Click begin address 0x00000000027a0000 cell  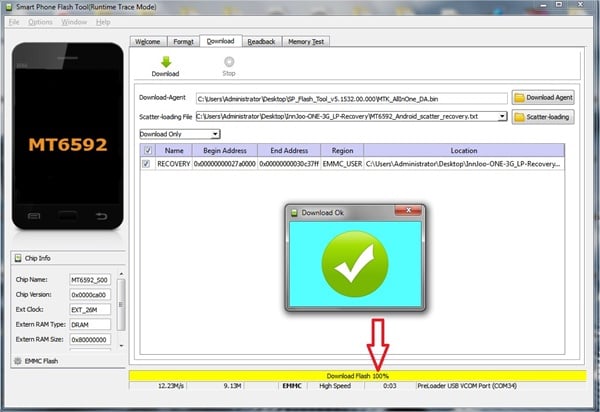[x=225, y=164]
